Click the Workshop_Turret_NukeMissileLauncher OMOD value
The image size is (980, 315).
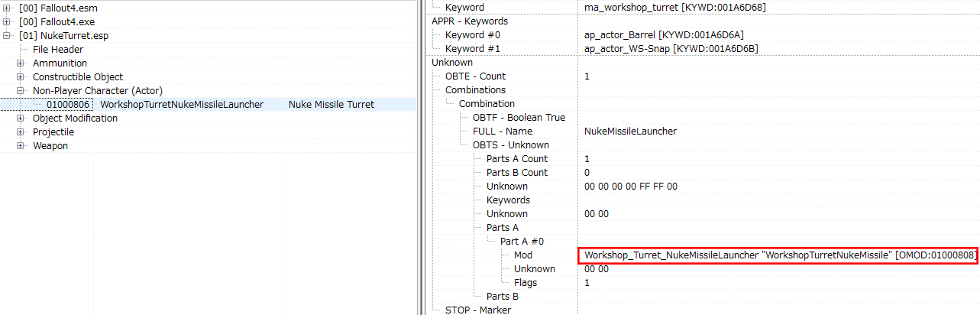(x=779, y=255)
